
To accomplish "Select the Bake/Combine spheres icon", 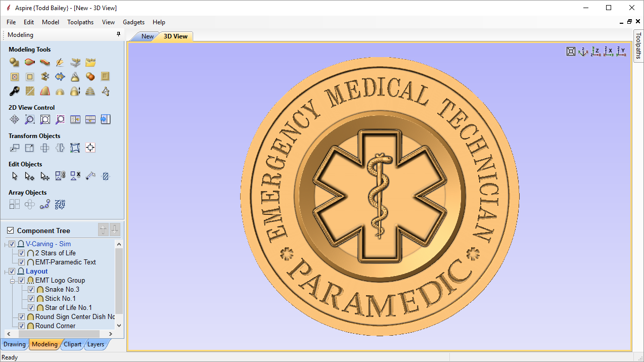I will (90, 77).
